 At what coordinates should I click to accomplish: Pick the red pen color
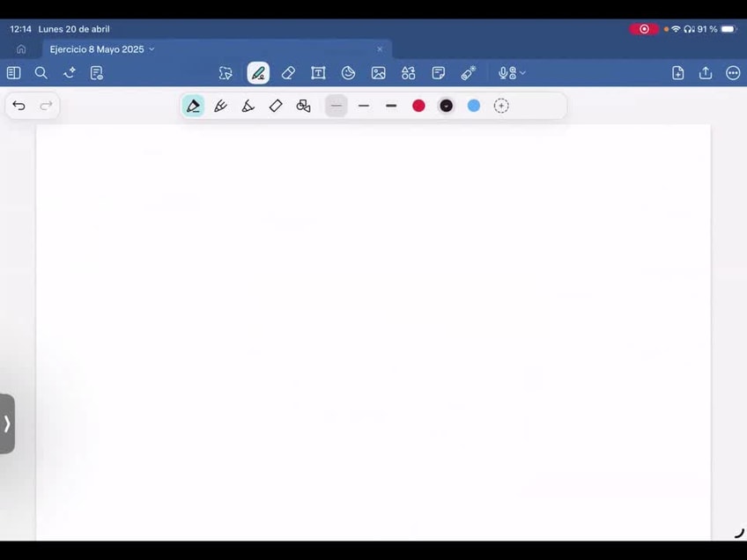[x=418, y=106]
